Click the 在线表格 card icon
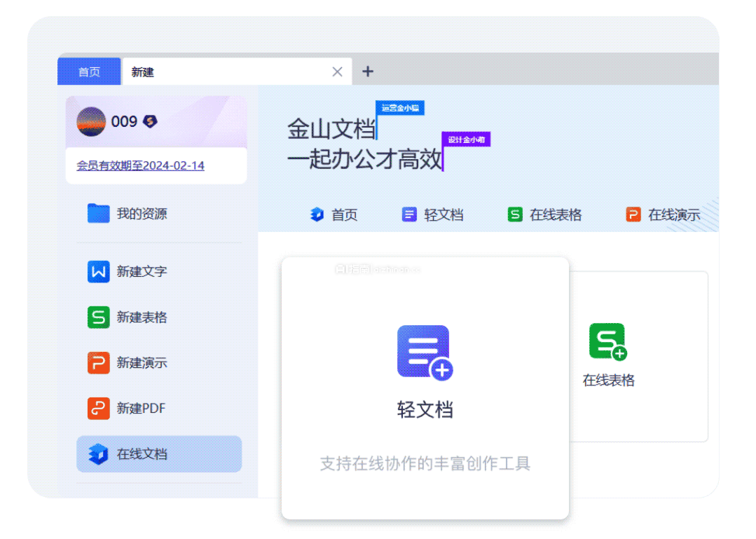The height and width of the screenshot is (539, 756). (x=608, y=342)
